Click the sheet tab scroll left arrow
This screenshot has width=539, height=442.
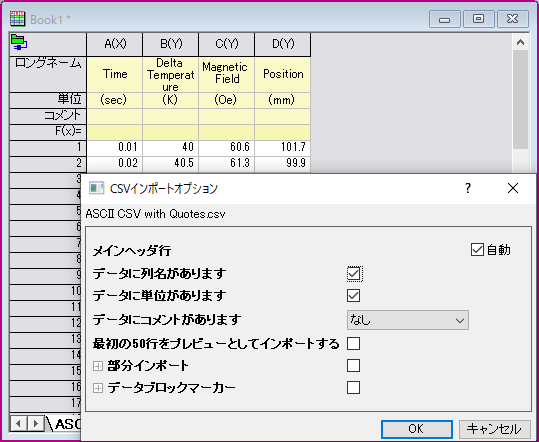click(x=19, y=424)
